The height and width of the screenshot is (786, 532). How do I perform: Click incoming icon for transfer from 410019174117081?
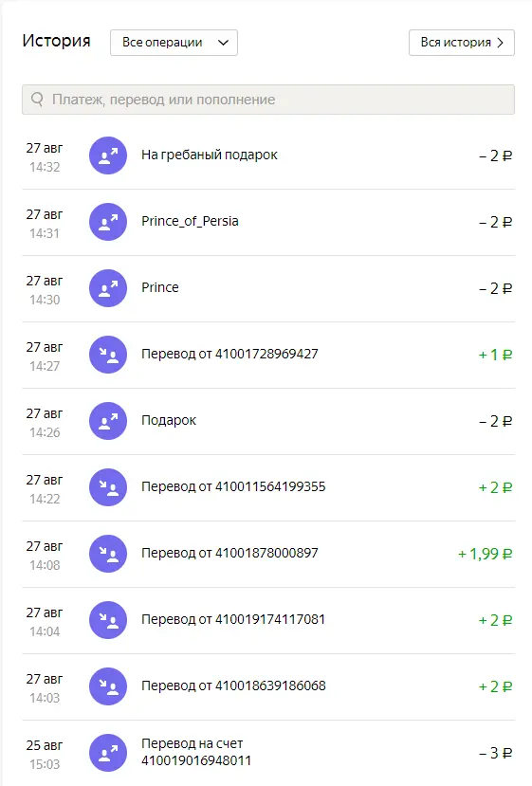pos(108,619)
